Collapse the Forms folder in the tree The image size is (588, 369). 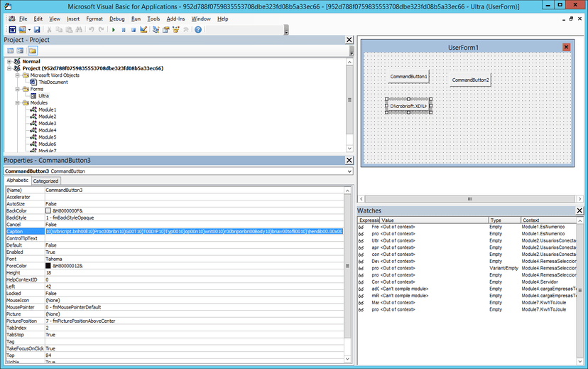pyautogui.click(x=17, y=89)
